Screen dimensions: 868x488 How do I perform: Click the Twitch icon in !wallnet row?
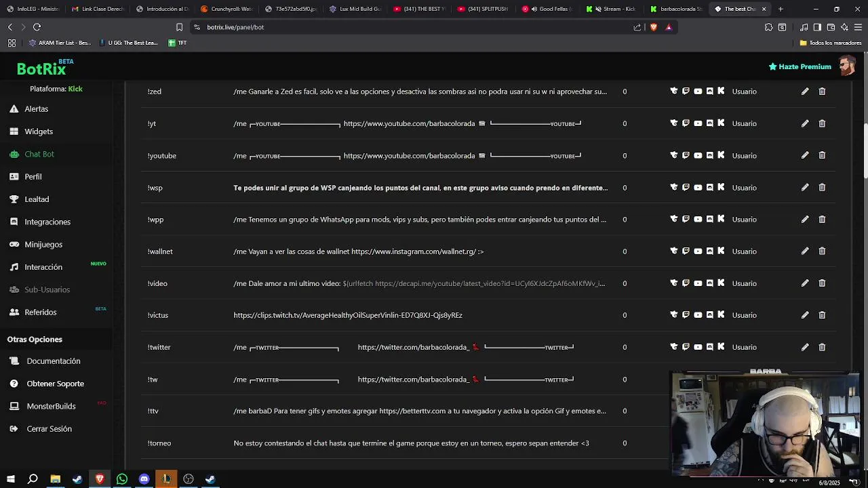click(x=686, y=251)
